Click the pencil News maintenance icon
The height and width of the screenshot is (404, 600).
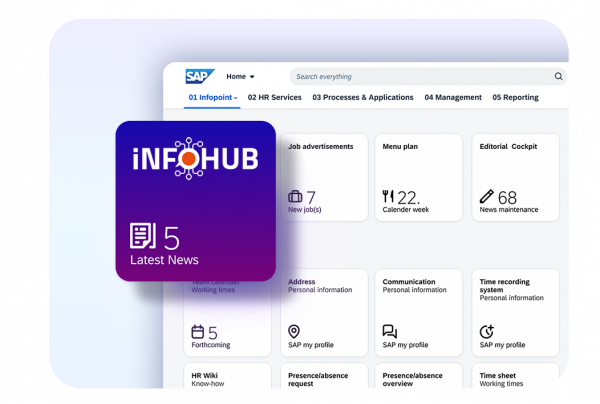tap(486, 196)
